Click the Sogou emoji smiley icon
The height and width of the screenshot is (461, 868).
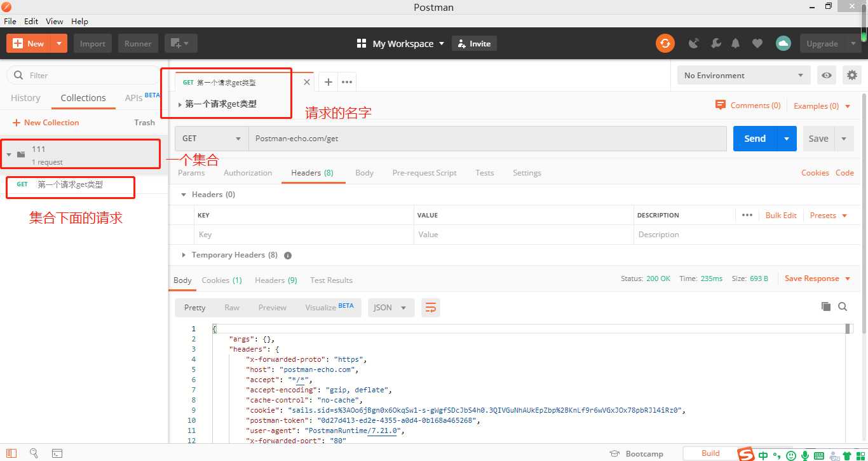(791, 455)
